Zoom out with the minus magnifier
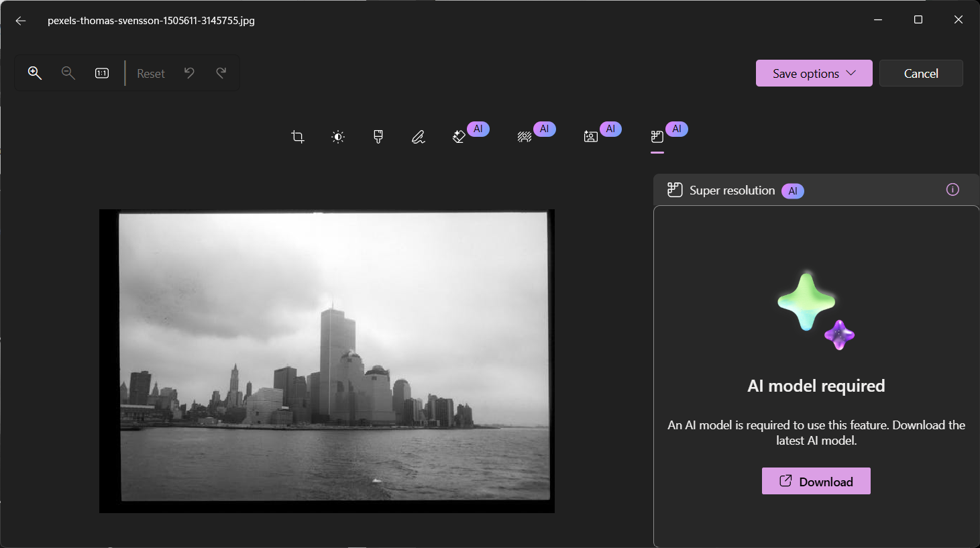The image size is (980, 548). [68, 73]
